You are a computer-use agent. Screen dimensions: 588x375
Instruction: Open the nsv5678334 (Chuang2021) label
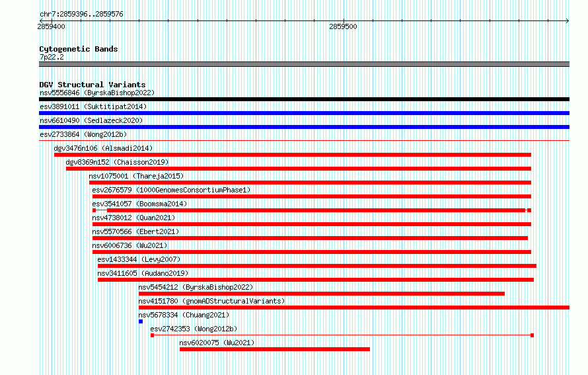tap(184, 315)
